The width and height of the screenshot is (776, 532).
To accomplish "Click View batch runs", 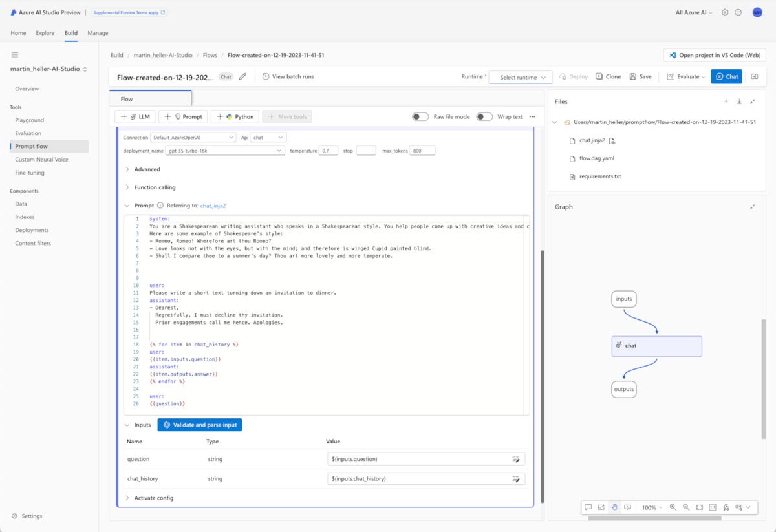I will pos(288,76).
